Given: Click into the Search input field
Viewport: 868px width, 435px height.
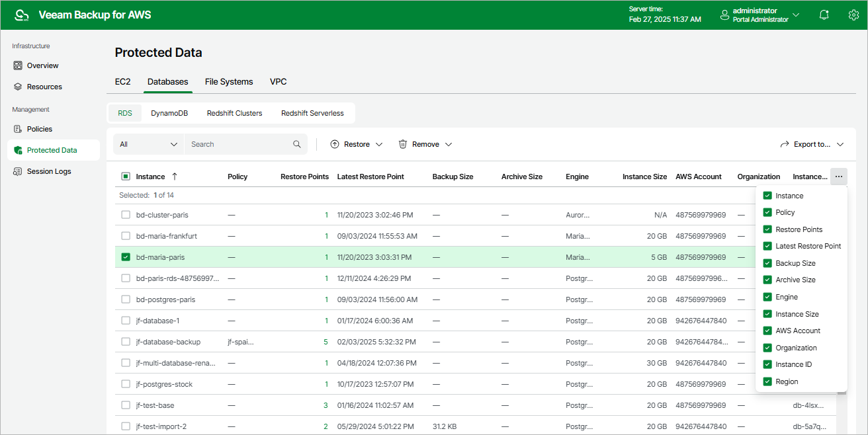Looking at the screenshot, I should (238, 144).
